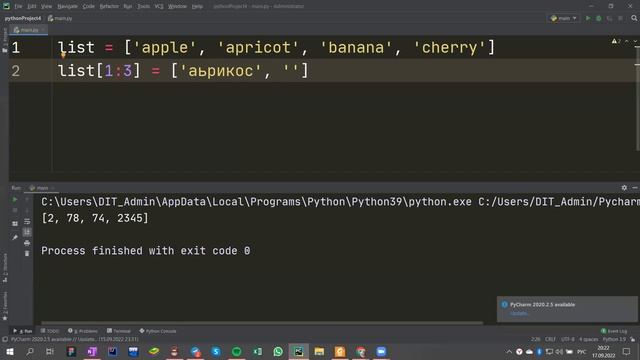
Task: Hide the Run panel with the minimize dash
Action: (635, 188)
